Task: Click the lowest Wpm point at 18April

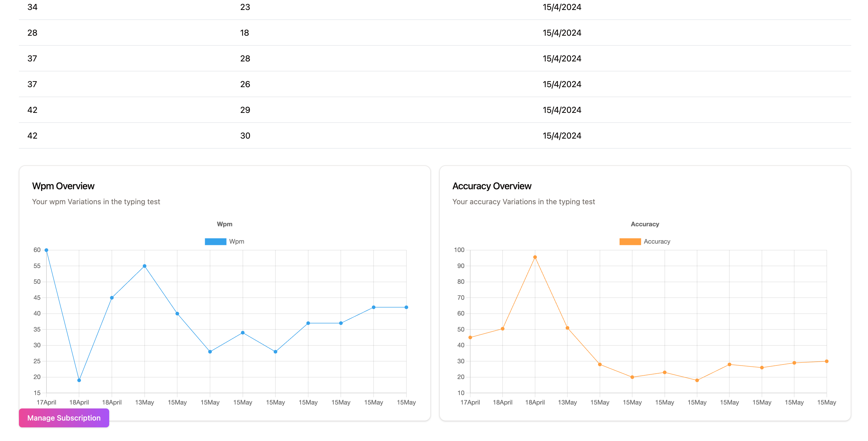Action: (x=79, y=380)
